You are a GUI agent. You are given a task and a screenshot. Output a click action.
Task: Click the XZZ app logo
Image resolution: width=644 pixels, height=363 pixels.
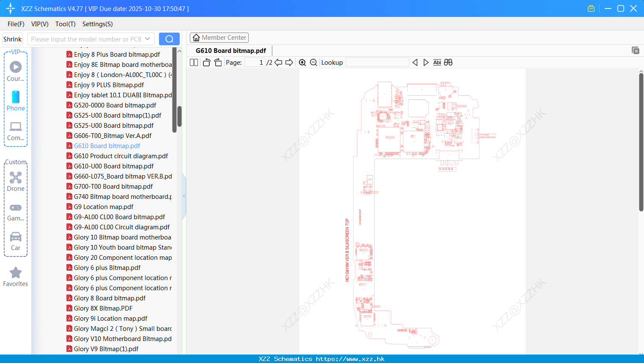pos(11,8)
